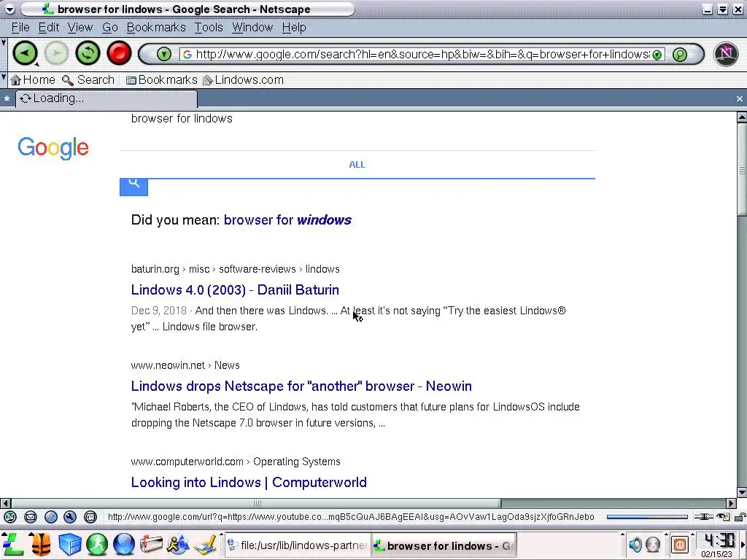Open the round dropdown left of the URL field
Screen dimensions: 747x560
tap(163, 54)
